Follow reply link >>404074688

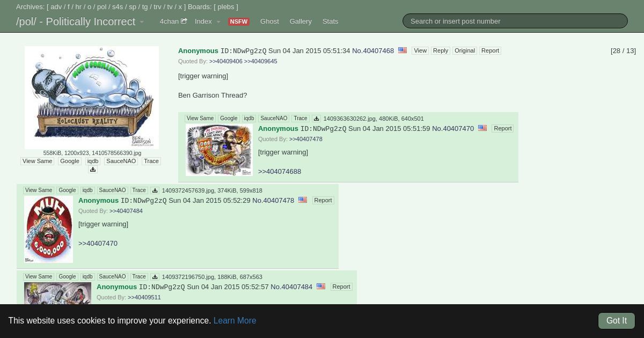tap(280, 172)
